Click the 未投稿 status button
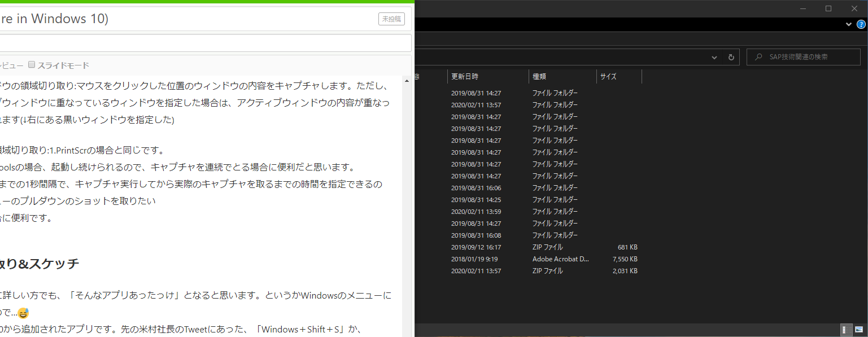 tap(391, 18)
